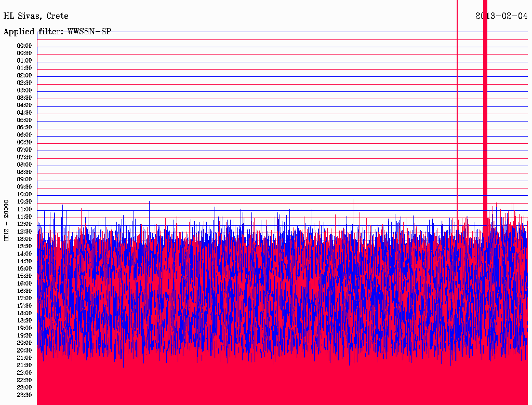532x405 pixels.
Task: Click the 00:00 time label
Action: pos(24,46)
